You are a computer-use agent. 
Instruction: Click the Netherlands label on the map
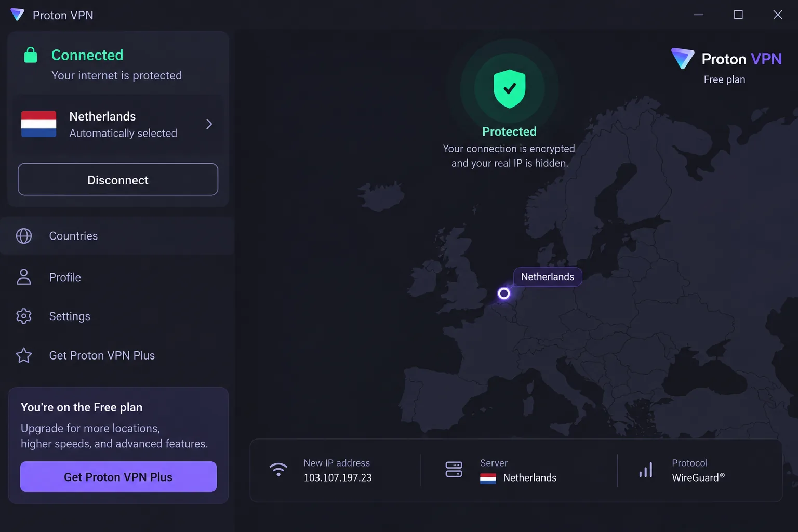(548, 277)
